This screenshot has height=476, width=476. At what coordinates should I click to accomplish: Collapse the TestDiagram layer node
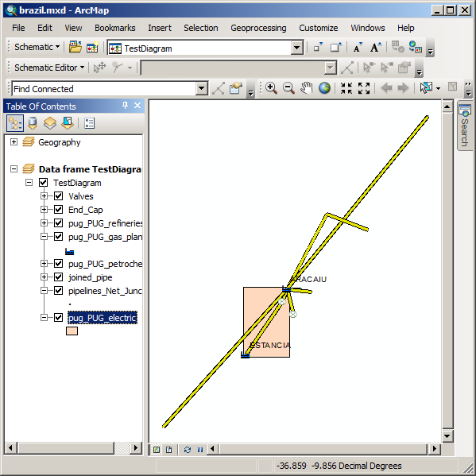coord(29,183)
